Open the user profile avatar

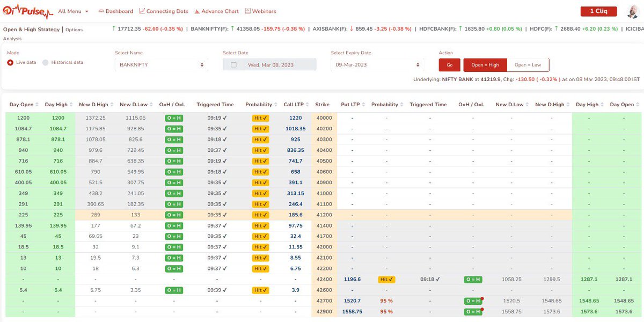(633, 11)
